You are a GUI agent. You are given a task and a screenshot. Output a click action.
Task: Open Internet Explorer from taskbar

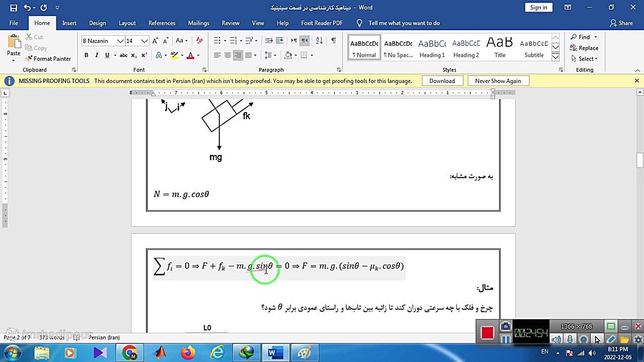tap(217, 353)
